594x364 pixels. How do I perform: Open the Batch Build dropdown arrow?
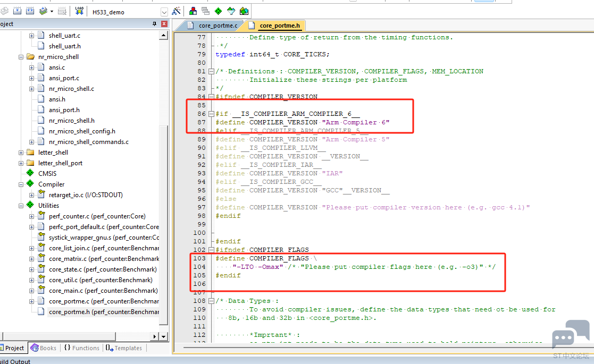(52, 11)
